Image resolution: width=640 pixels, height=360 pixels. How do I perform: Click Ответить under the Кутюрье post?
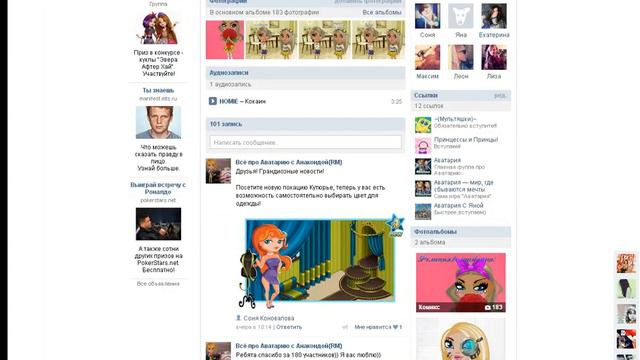tap(289, 327)
